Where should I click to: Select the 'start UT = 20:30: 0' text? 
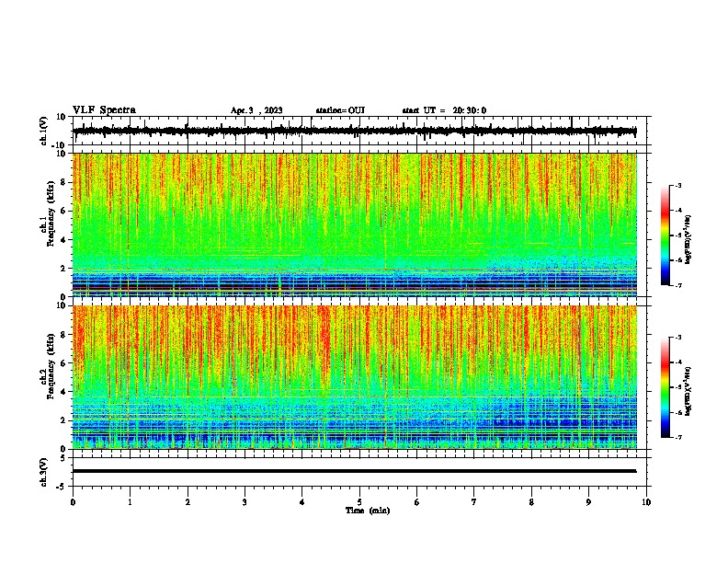[444, 110]
